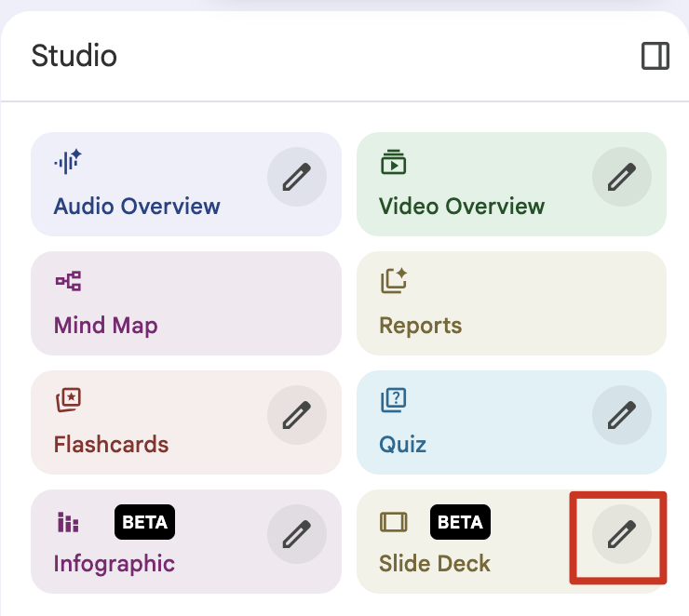
Task: Click the Reports sparkle document icon
Action: point(394,281)
